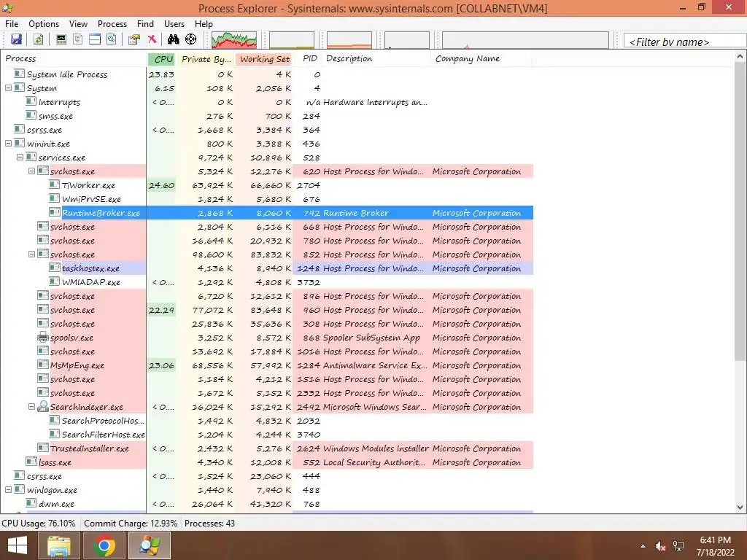
Task: Click the process icon beside lsass.exe
Action: click(31, 462)
